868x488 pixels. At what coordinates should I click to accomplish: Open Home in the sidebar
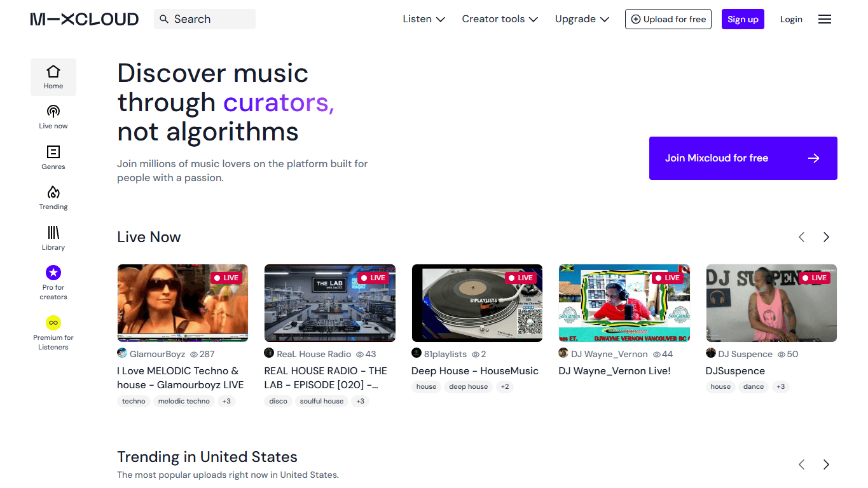pyautogui.click(x=53, y=77)
